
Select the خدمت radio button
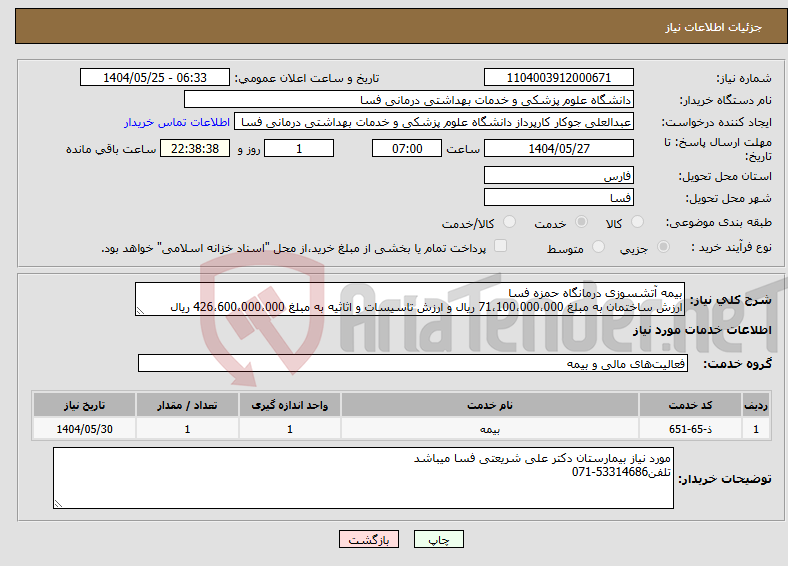[581, 222]
